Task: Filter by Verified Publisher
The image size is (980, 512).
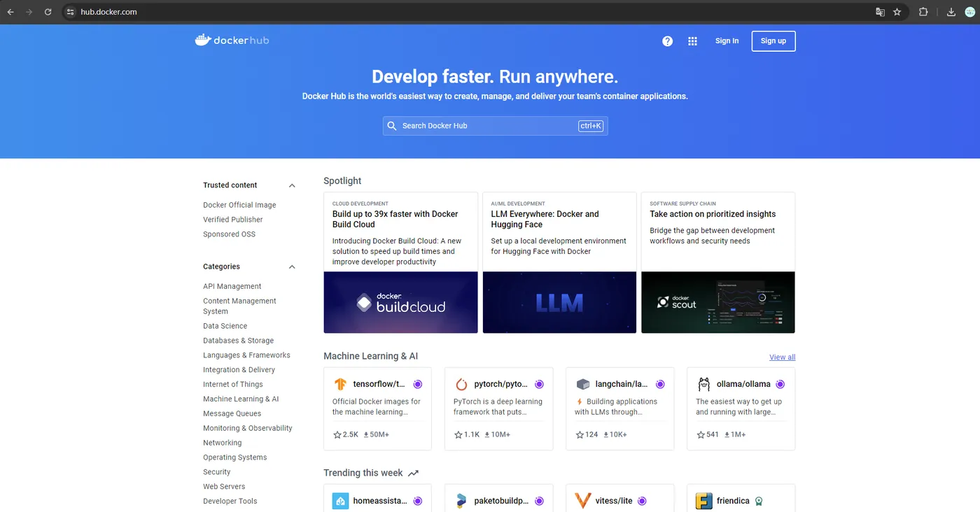Action: tap(233, 220)
